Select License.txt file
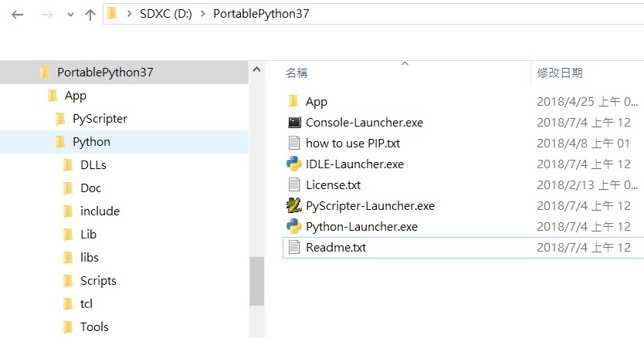Viewport: 644px width, 338px height. pos(334,185)
